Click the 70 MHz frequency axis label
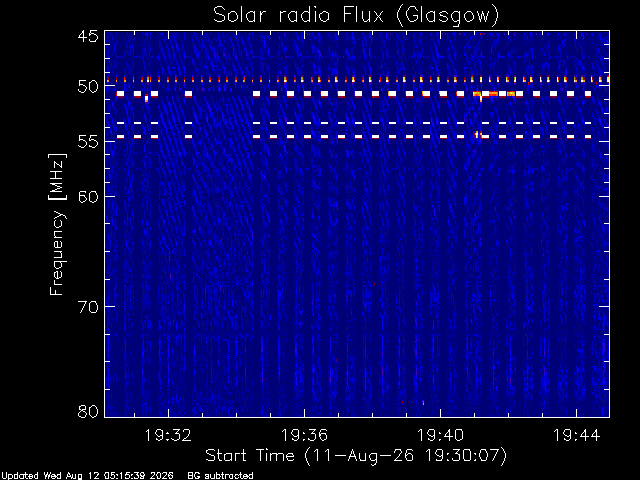Screen dimensions: 640x480 coord(88,307)
